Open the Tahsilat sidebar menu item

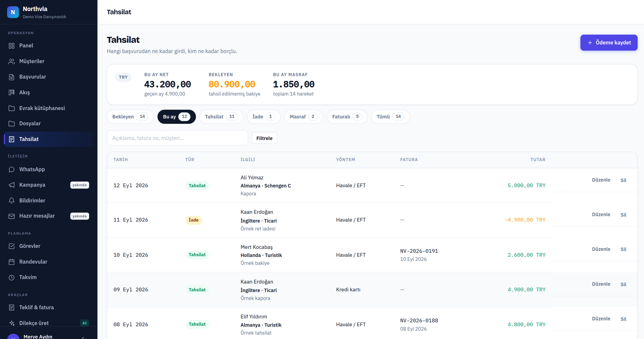coord(49,139)
